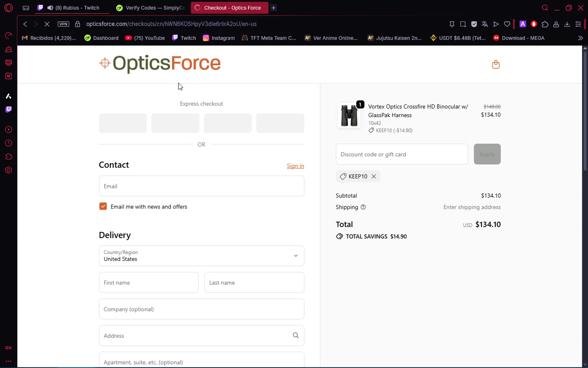Open the downloads icon in toolbar
The image size is (588, 368).
pyautogui.click(x=567, y=24)
